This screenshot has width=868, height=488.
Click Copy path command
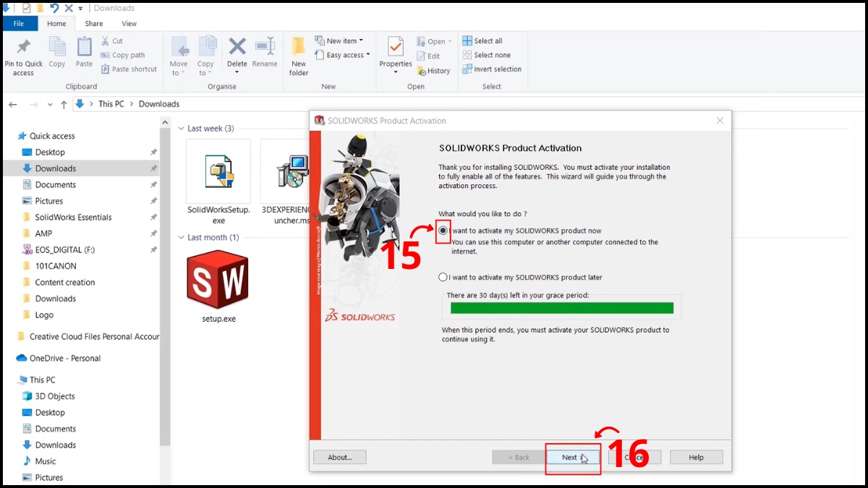click(122, 55)
